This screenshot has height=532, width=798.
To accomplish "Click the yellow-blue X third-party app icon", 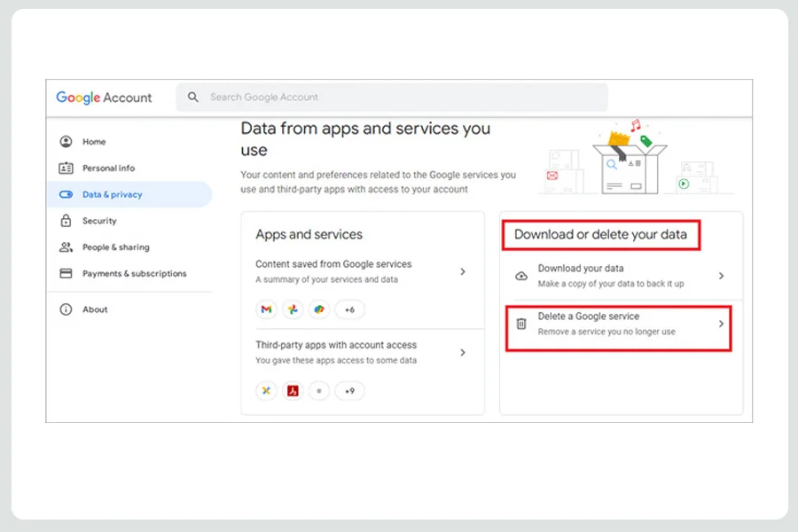I will pos(266,391).
